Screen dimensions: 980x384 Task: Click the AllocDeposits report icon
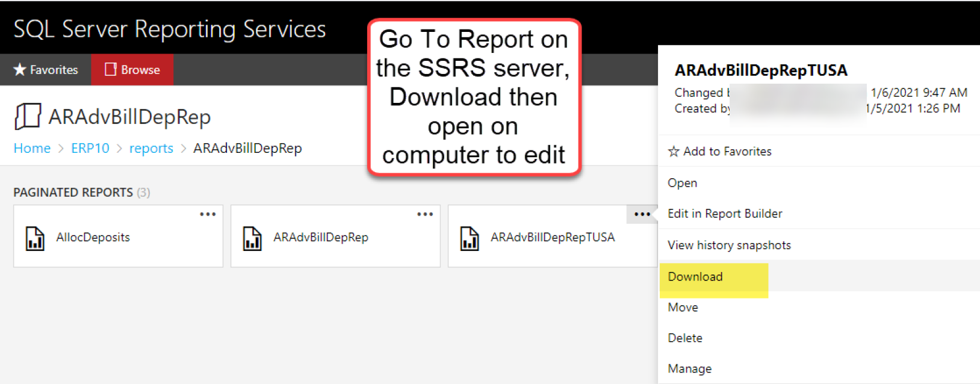pyautogui.click(x=35, y=238)
